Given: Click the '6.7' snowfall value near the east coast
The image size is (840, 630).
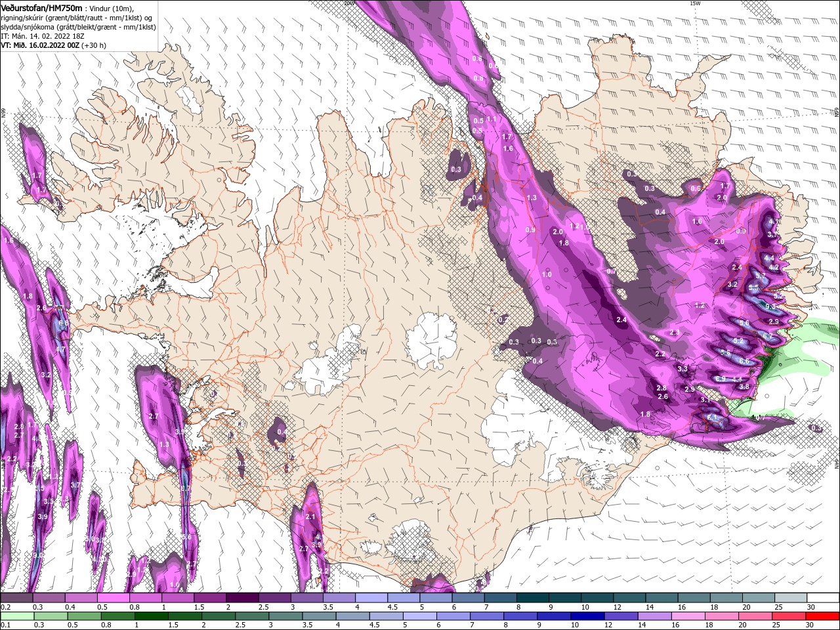Looking at the screenshot, I should pyautogui.click(x=769, y=336).
